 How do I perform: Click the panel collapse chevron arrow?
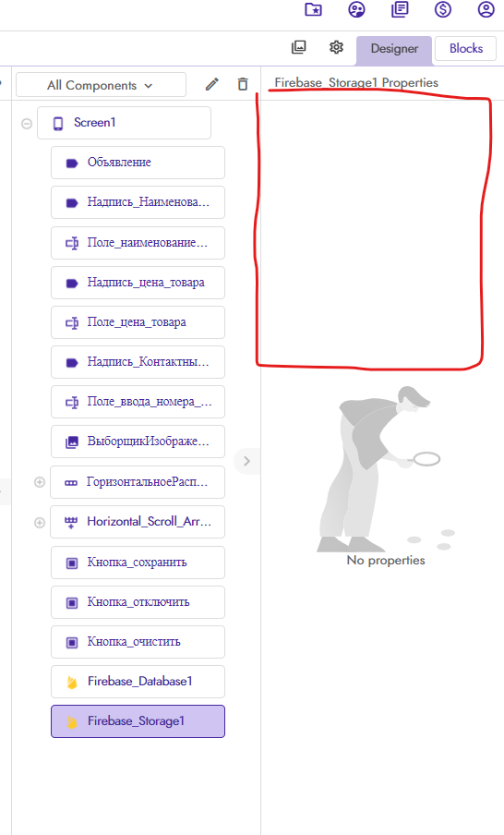click(247, 461)
